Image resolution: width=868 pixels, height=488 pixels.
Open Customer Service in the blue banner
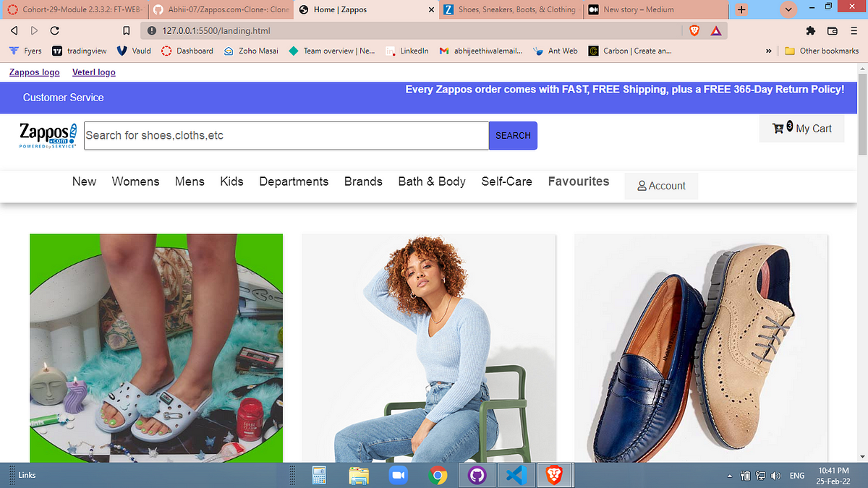[64, 98]
